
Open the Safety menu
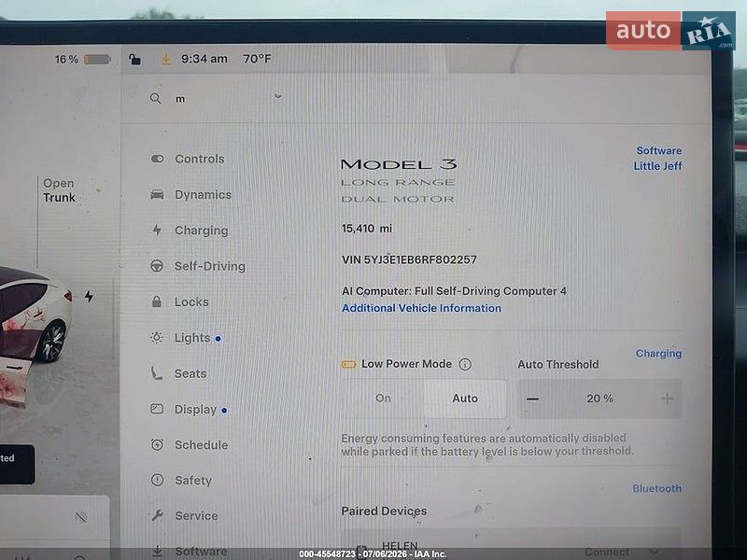tap(193, 480)
